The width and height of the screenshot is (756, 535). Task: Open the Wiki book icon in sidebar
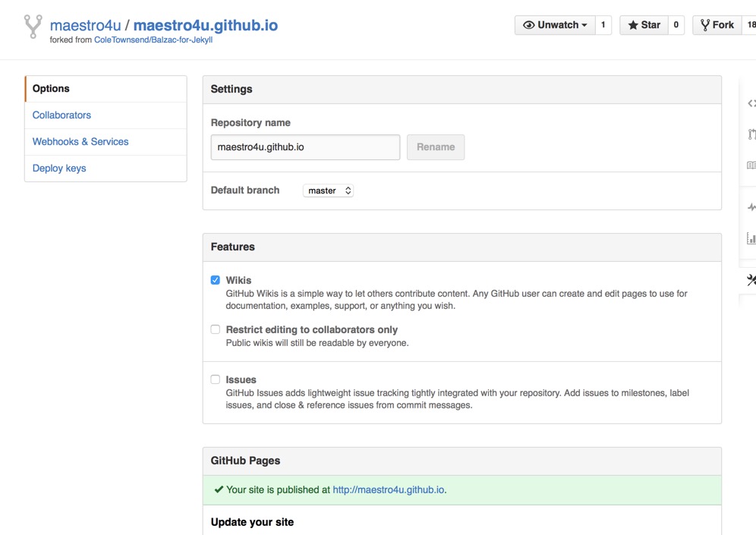click(x=751, y=165)
